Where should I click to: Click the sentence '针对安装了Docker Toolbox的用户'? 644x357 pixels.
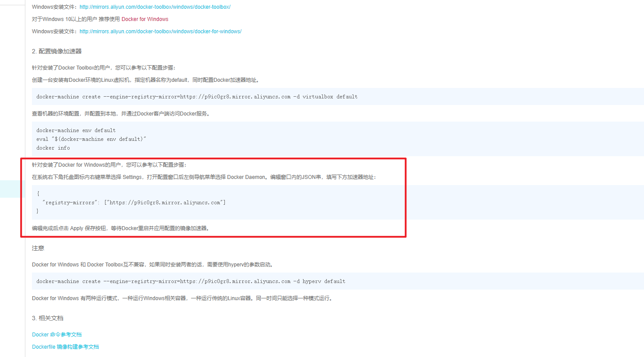point(104,68)
